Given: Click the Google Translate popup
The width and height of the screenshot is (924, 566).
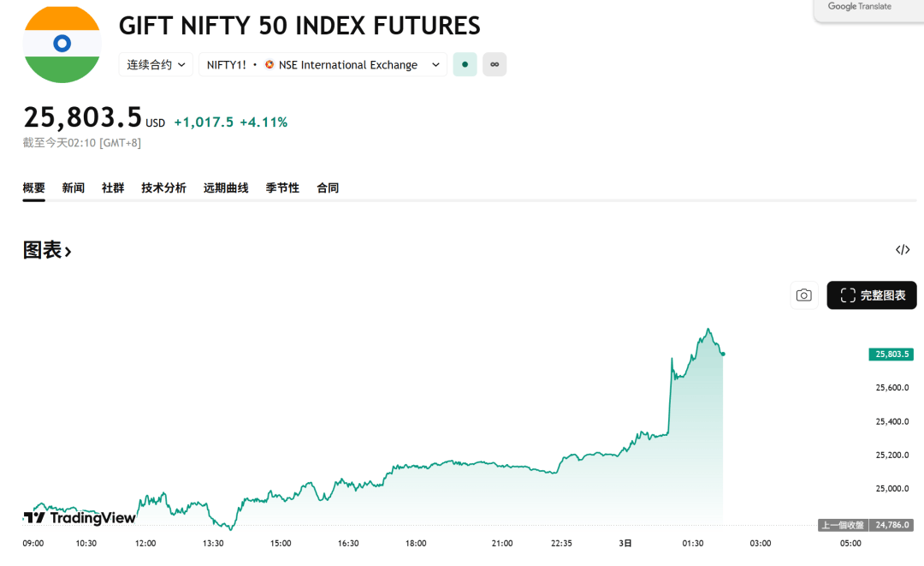Looking at the screenshot, I should pyautogui.click(x=860, y=7).
